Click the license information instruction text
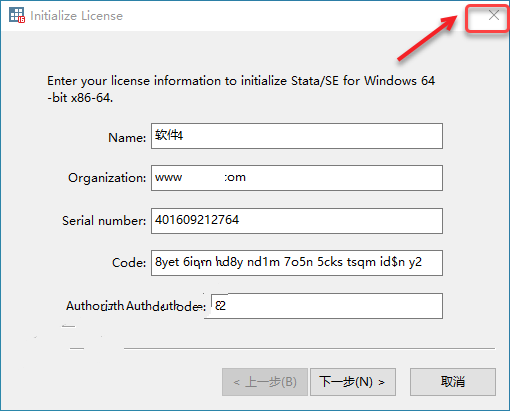Screen dimensions: 510x411 pos(241,89)
